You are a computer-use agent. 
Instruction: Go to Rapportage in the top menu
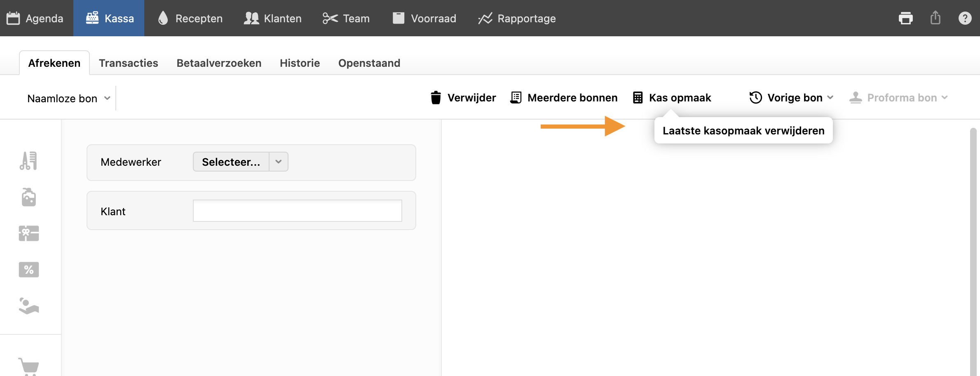[x=517, y=19]
